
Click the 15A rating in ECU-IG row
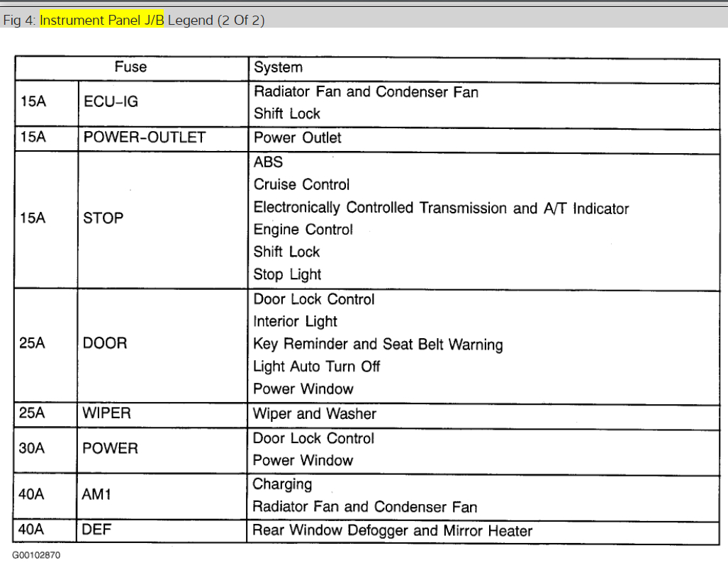33,101
